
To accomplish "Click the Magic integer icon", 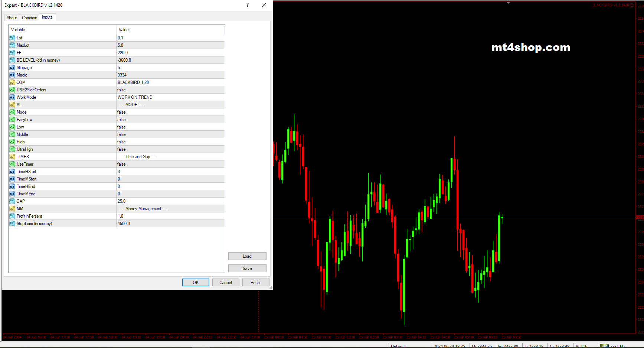I will (x=12, y=75).
